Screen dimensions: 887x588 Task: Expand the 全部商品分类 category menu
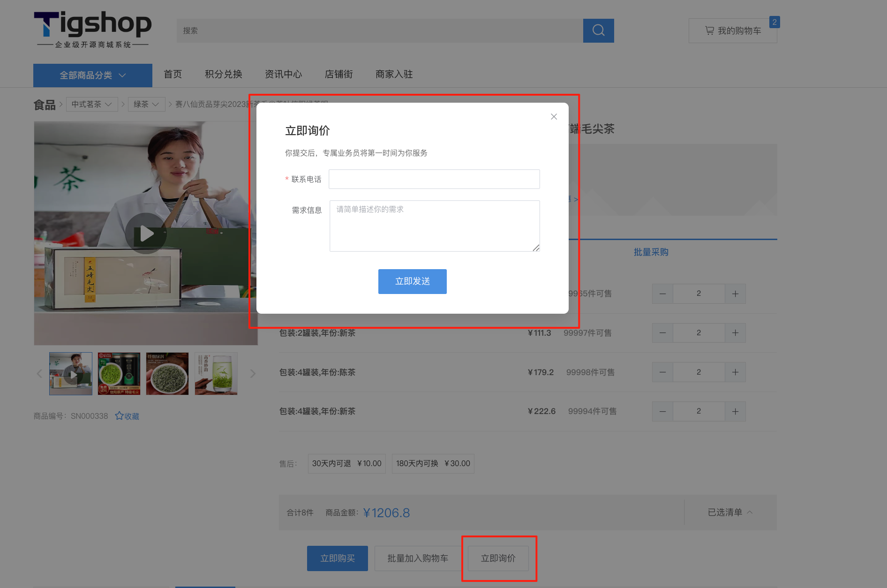[92, 75]
